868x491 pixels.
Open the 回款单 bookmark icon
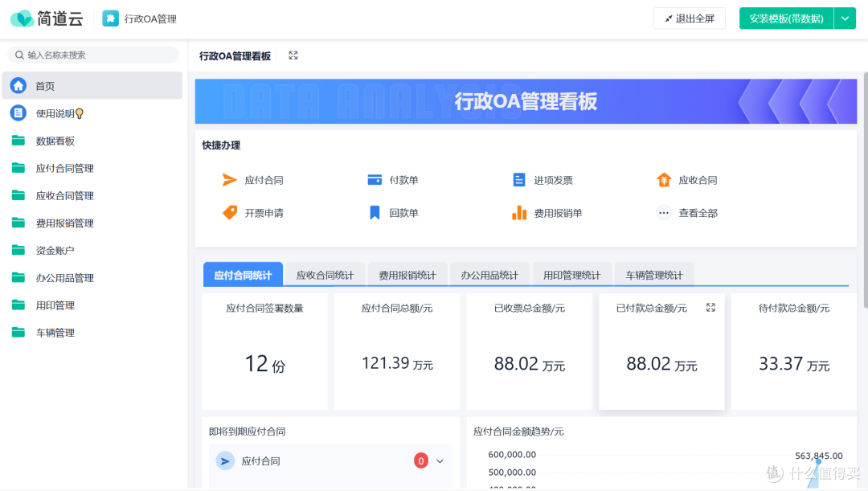pos(375,212)
